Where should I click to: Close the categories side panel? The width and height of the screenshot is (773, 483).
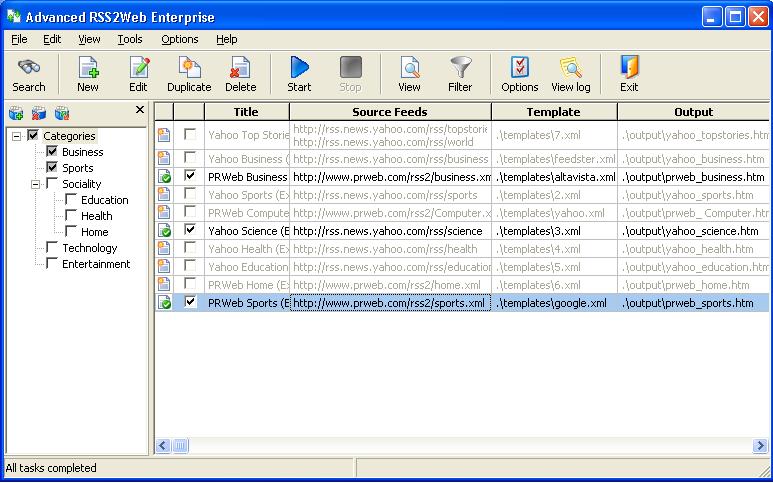click(x=140, y=110)
